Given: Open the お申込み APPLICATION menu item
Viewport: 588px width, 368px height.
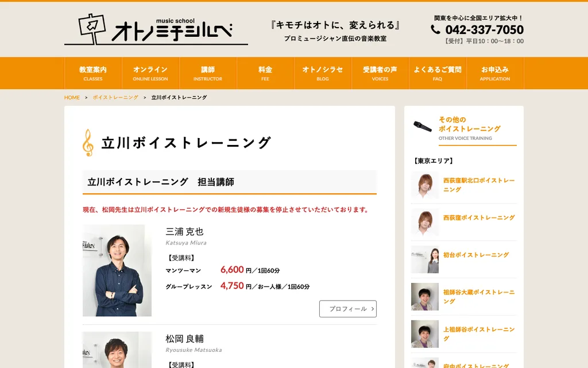Looking at the screenshot, I should (494, 73).
